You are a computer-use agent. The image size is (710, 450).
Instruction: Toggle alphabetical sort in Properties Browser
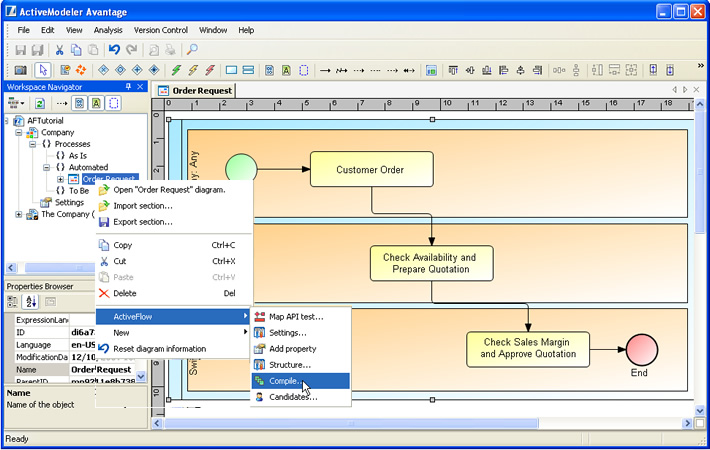31,302
